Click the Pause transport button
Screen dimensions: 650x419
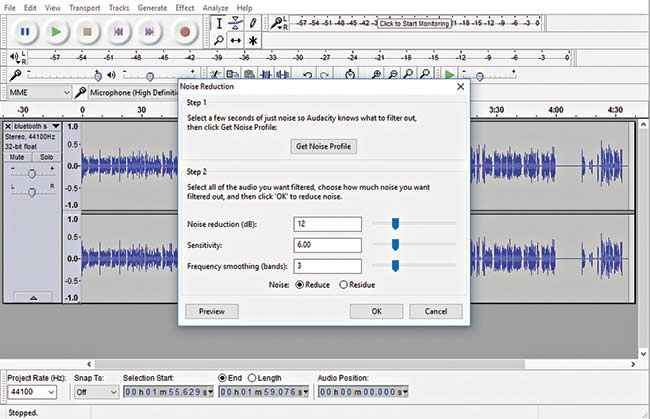(x=24, y=31)
